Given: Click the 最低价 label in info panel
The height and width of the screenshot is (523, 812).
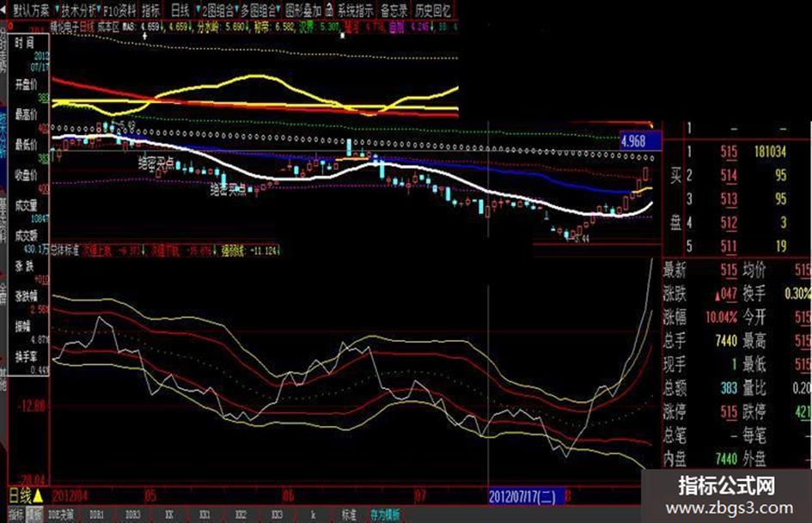Looking at the screenshot, I should pyautogui.click(x=26, y=144).
